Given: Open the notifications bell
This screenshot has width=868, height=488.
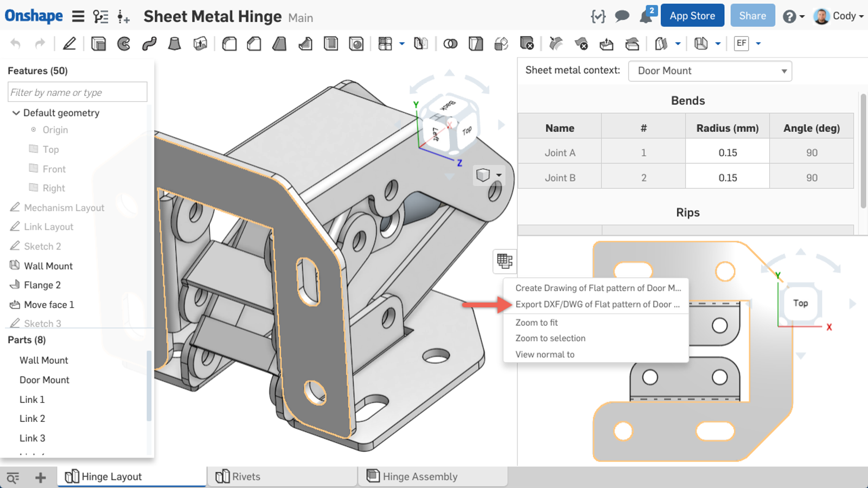Looking at the screenshot, I should tap(647, 16).
